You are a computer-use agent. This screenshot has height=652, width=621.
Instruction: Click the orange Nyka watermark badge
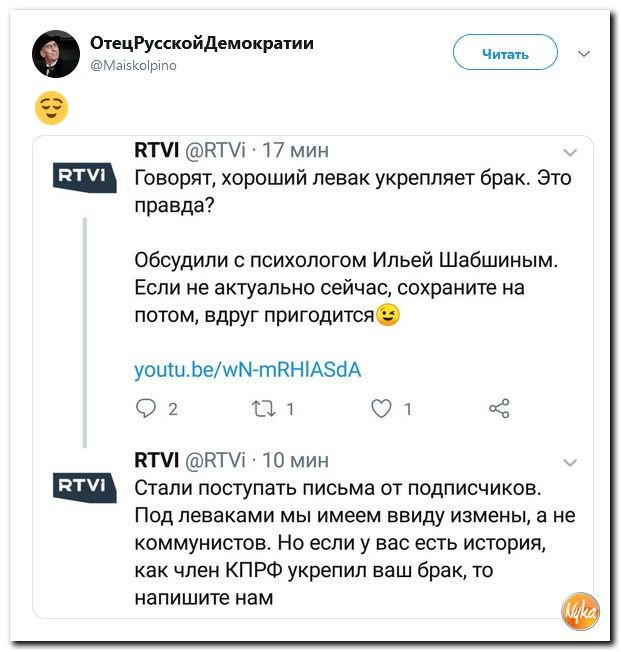point(580,612)
